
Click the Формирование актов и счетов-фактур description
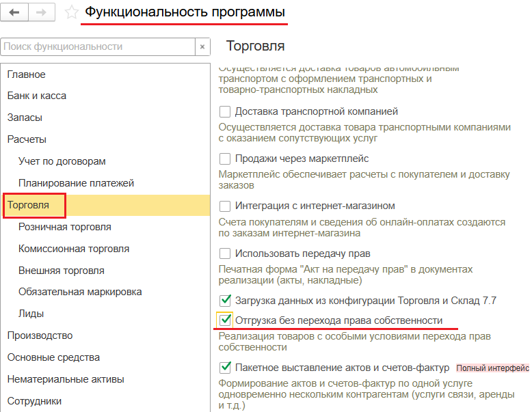(x=367, y=394)
